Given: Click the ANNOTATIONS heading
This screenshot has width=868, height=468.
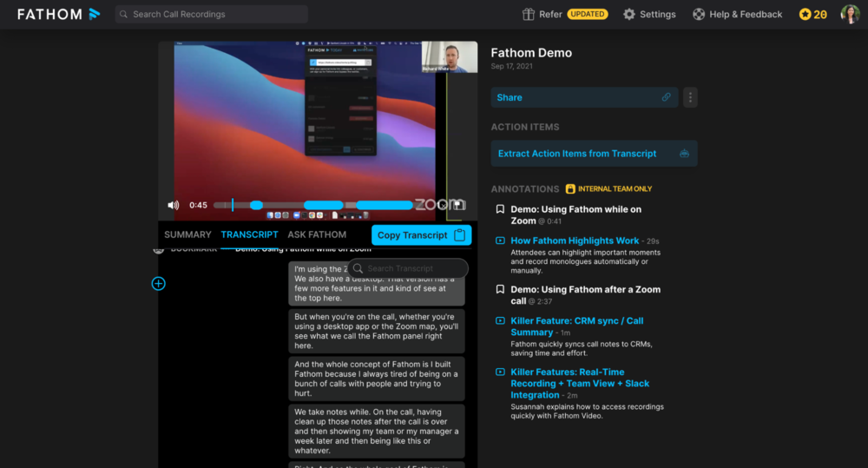Looking at the screenshot, I should coord(525,189).
